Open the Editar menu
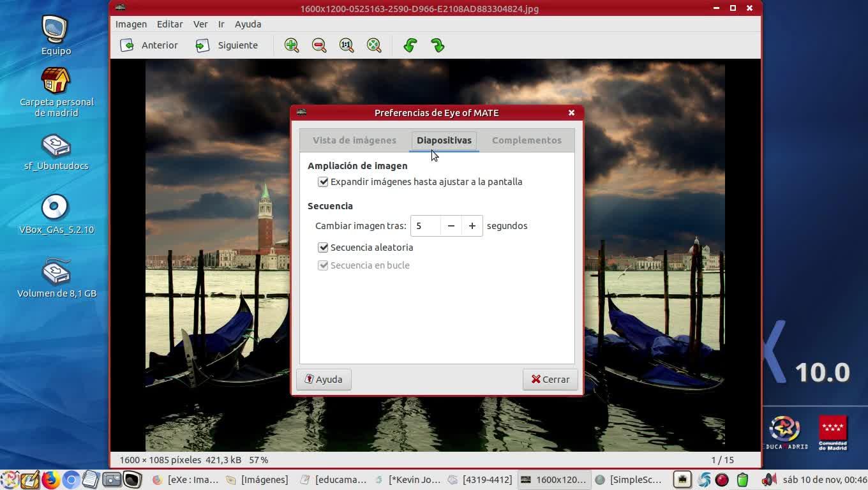Viewport: 868px width, 490px height. tap(170, 24)
